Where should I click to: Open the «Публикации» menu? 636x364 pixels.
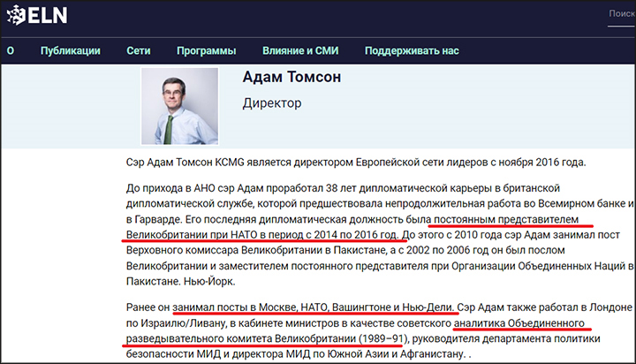coord(70,50)
